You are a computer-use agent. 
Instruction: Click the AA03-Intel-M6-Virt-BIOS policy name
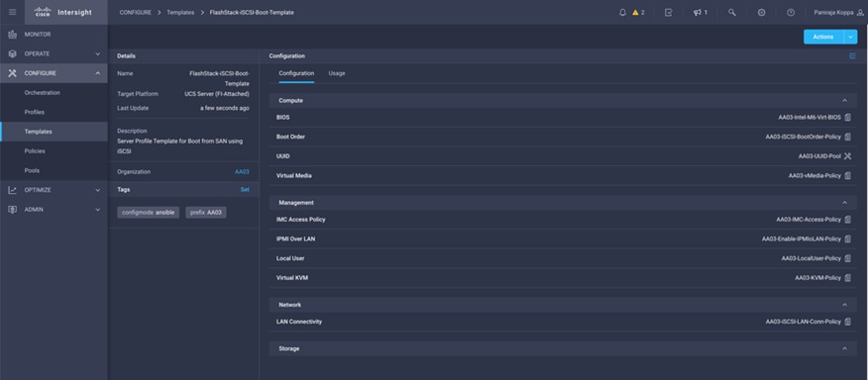[810, 117]
